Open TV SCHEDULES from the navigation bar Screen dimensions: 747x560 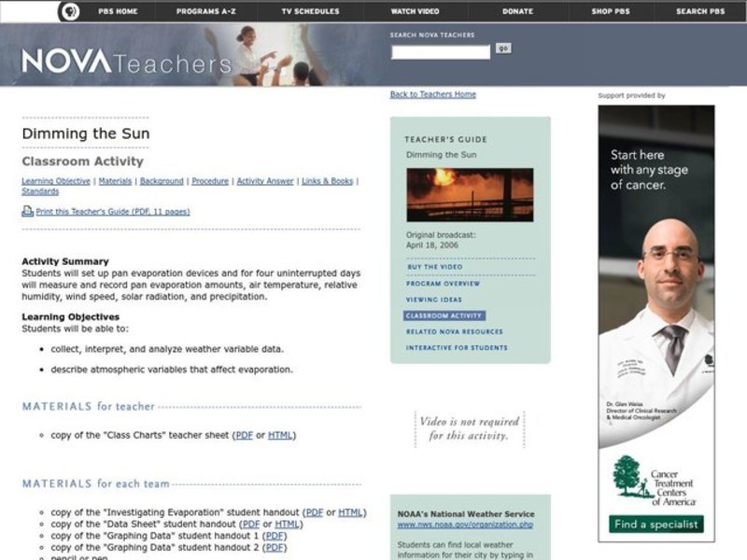click(x=311, y=11)
